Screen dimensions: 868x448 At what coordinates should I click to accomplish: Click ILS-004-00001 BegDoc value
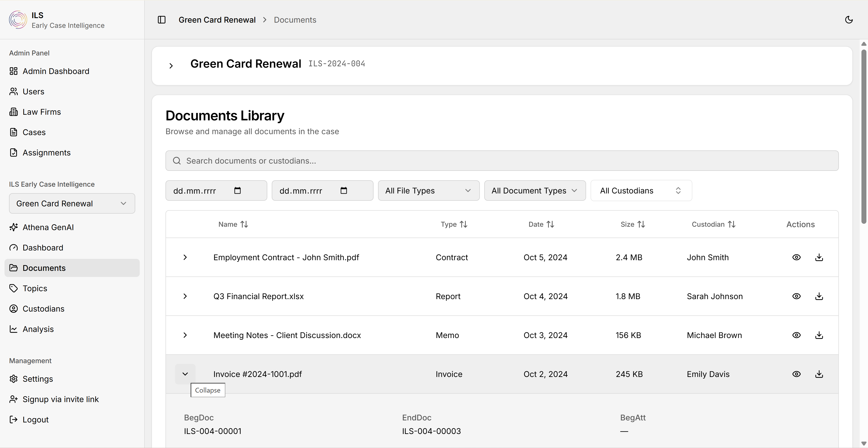213,431
